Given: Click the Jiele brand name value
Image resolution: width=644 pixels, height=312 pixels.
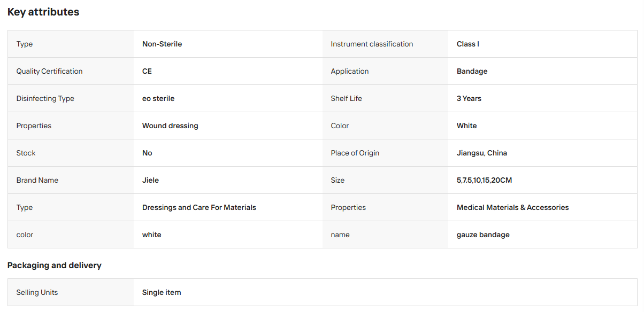Looking at the screenshot, I should 151,180.
